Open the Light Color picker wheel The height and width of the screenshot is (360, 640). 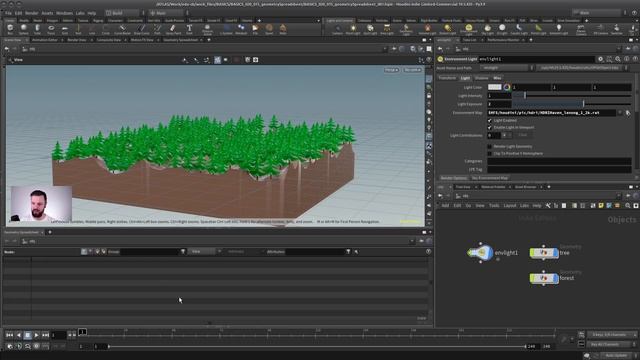(507, 87)
